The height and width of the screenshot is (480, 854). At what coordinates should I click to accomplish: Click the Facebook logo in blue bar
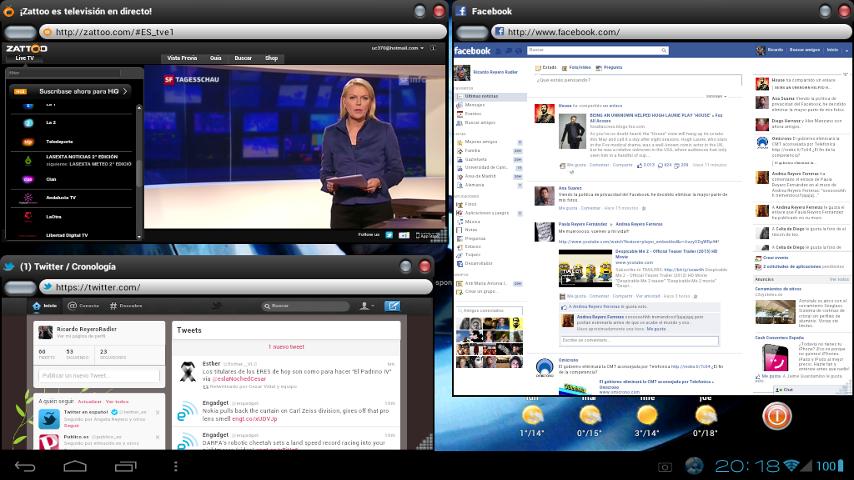coord(473,50)
